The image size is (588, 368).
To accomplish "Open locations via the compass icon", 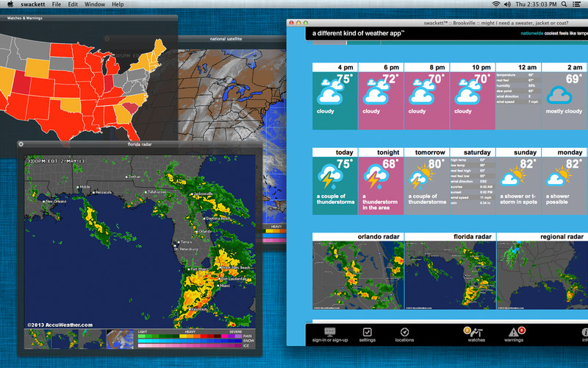I will tap(404, 332).
